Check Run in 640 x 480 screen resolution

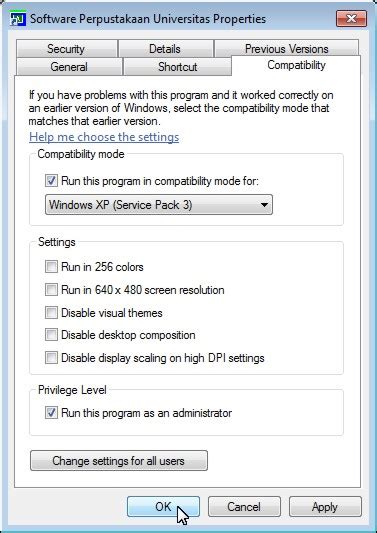click(51, 290)
